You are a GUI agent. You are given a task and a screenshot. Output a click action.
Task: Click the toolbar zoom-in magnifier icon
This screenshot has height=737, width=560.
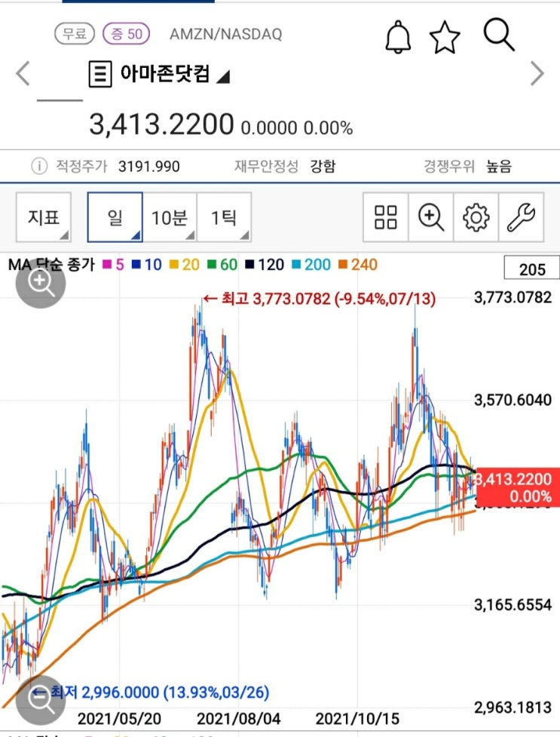tap(431, 217)
